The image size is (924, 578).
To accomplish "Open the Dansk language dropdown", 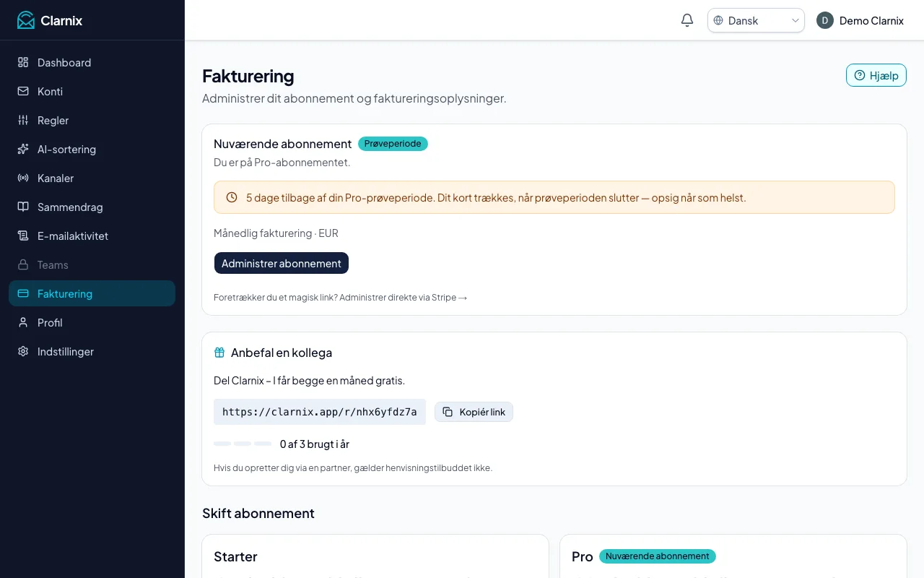I will [x=756, y=20].
